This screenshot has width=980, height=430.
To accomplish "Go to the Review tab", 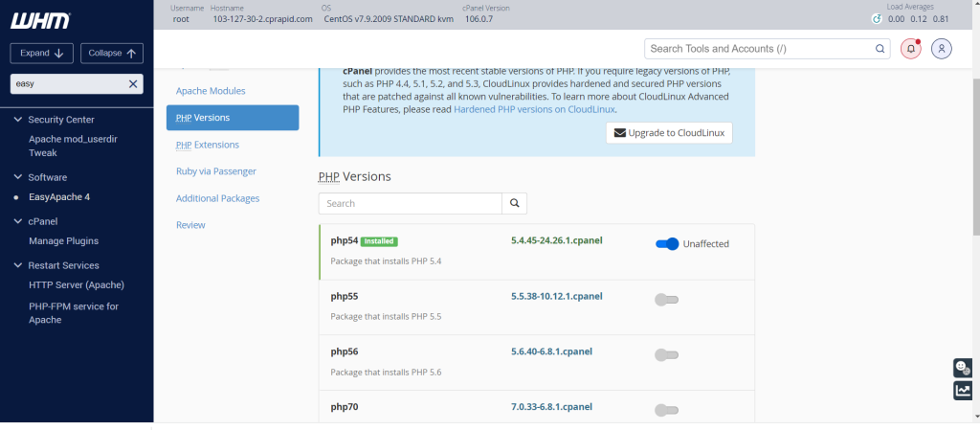I will click(x=190, y=225).
